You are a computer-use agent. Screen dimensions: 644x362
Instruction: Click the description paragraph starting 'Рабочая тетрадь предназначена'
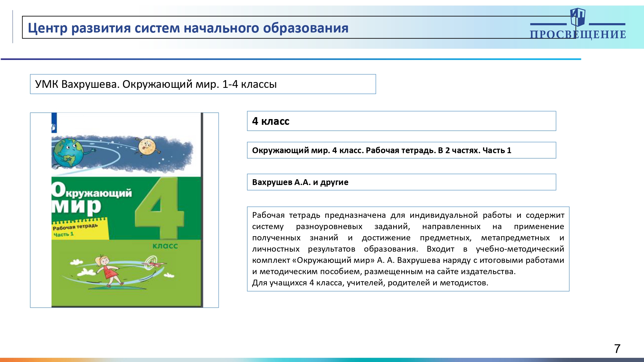click(x=408, y=249)
